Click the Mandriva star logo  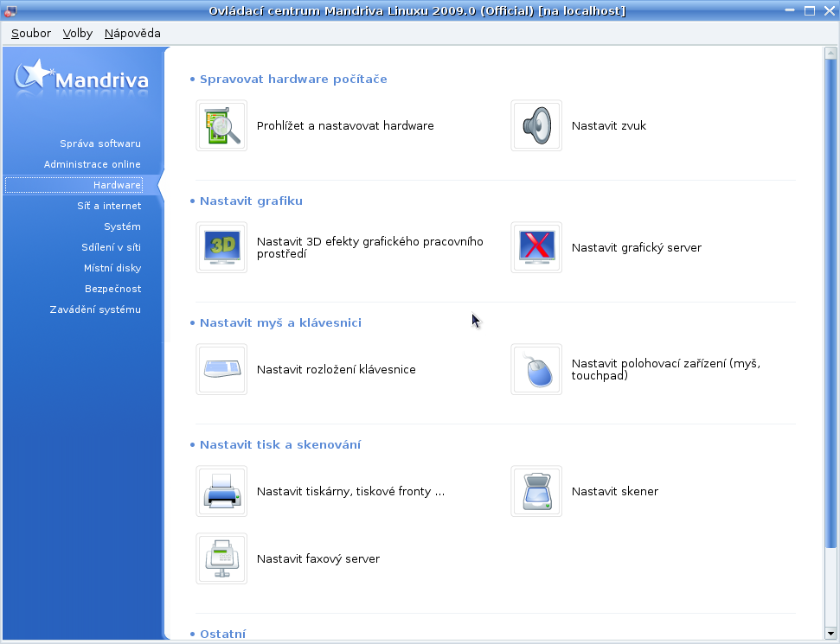point(81,80)
